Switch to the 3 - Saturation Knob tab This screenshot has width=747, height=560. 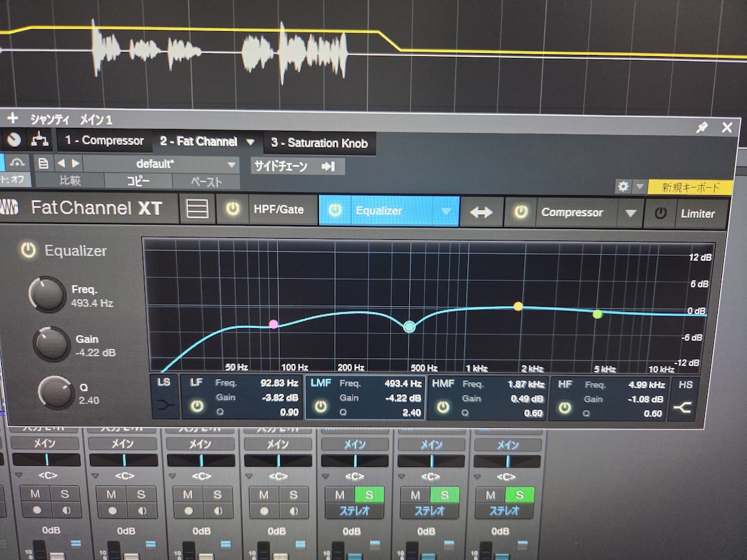pyautogui.click(x=319, y=143)
